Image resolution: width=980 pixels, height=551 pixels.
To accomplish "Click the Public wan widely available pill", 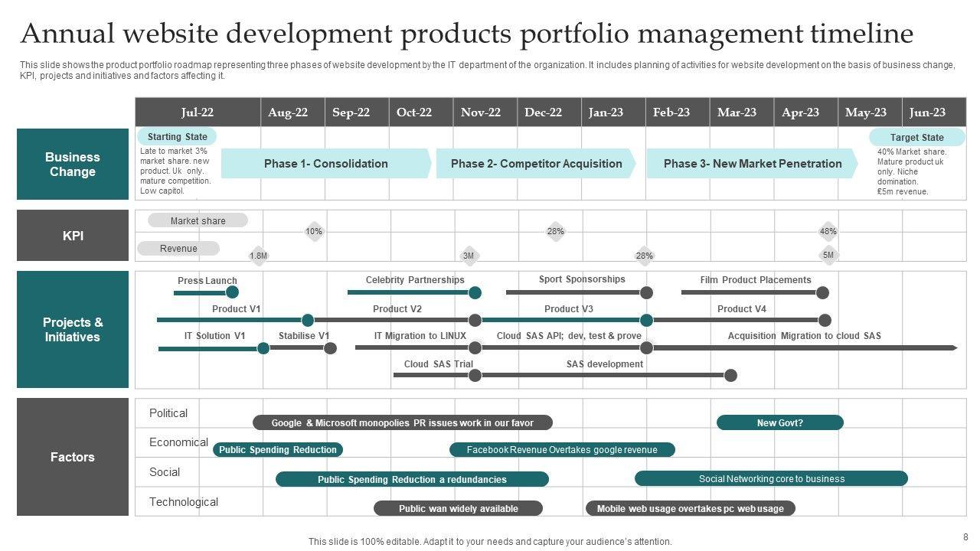I will pos(459,508).
